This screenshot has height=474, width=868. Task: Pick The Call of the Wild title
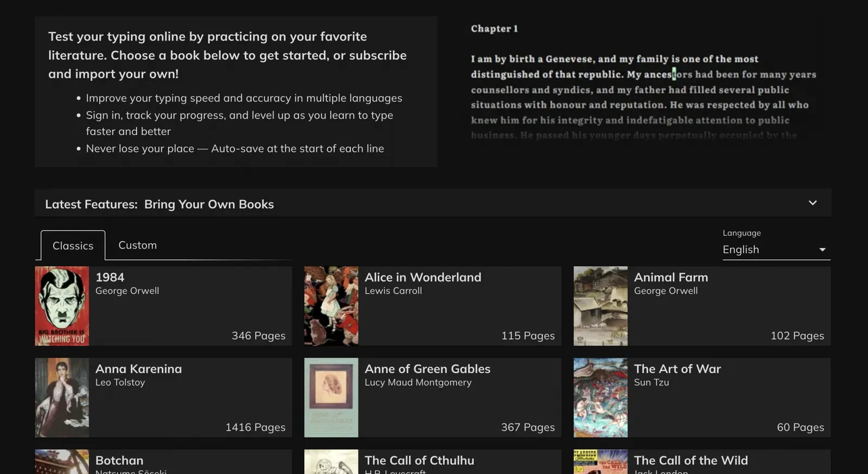click(691, 460)
